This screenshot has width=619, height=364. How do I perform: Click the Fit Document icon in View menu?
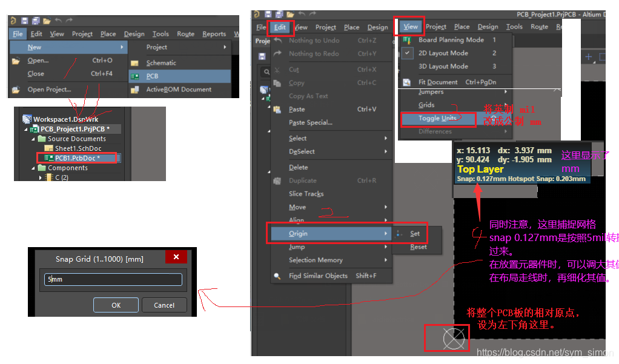(406, 82)
